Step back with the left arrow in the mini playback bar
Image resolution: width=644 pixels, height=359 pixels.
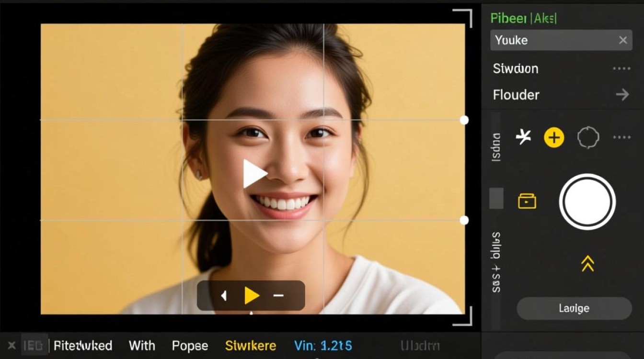[x=223, y=296]
